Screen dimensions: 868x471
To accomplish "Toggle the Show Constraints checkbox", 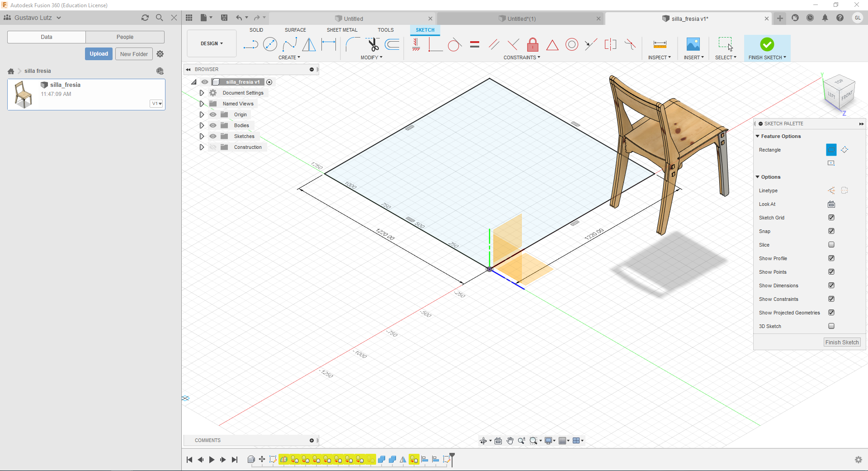I will pos(831,299).
